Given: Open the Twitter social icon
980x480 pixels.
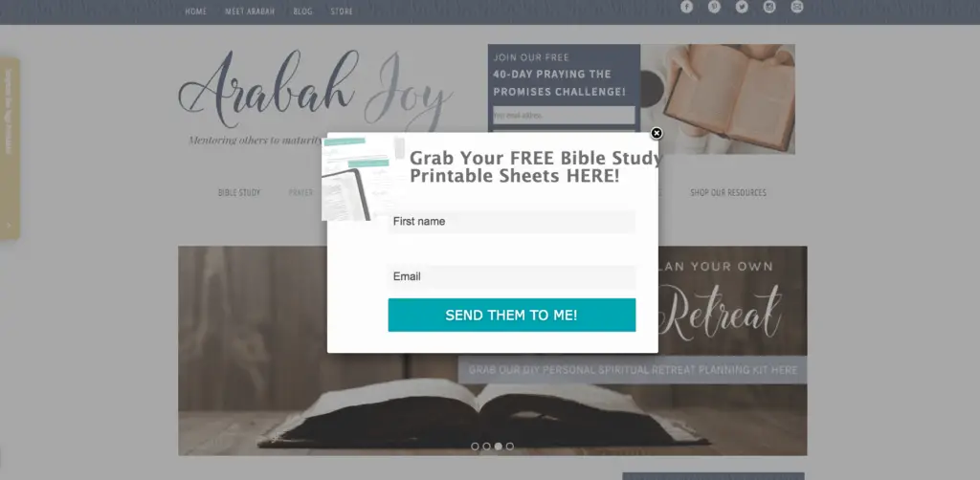Looking at the screenshot, I should (x=742, y=7).
